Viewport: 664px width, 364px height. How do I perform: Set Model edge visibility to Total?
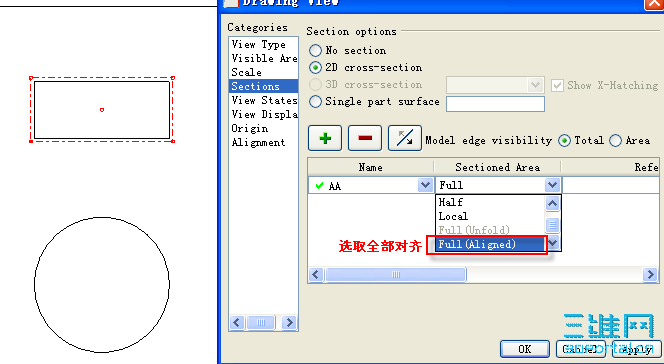[564, 141]
